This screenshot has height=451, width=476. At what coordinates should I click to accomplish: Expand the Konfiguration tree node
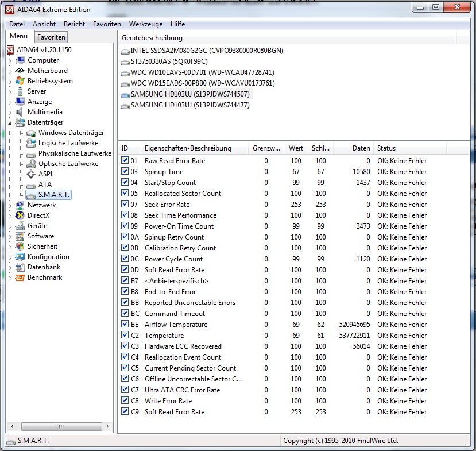tap(10, 257)
